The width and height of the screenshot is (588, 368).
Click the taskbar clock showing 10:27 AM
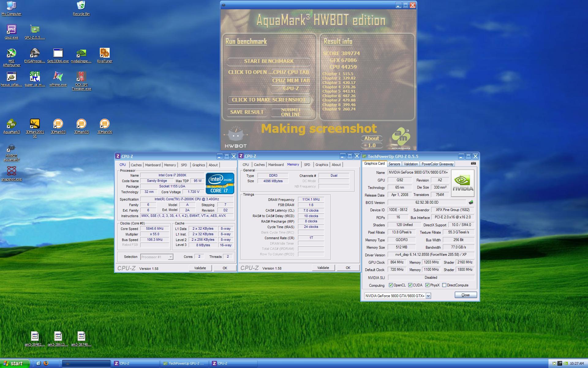pos(577,363)
